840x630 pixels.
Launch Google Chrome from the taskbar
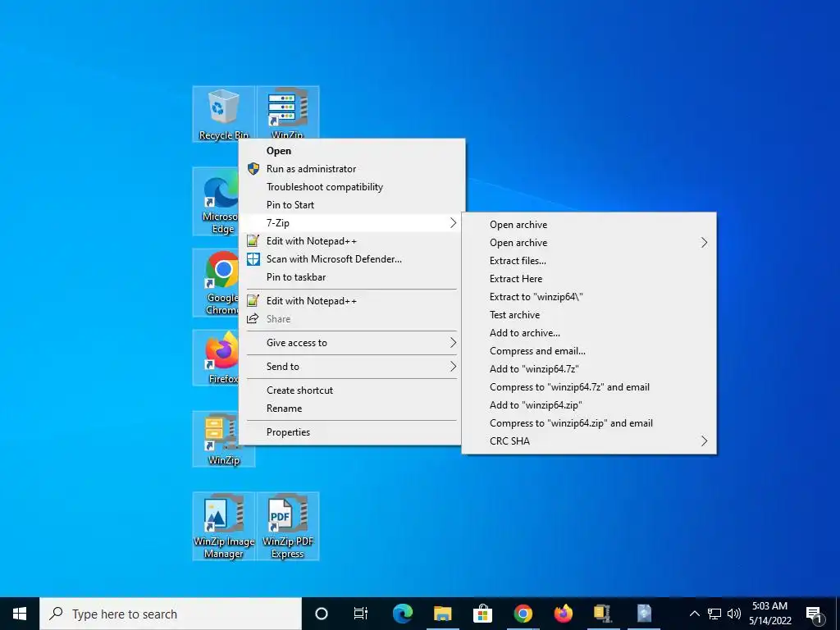[523, 614]
